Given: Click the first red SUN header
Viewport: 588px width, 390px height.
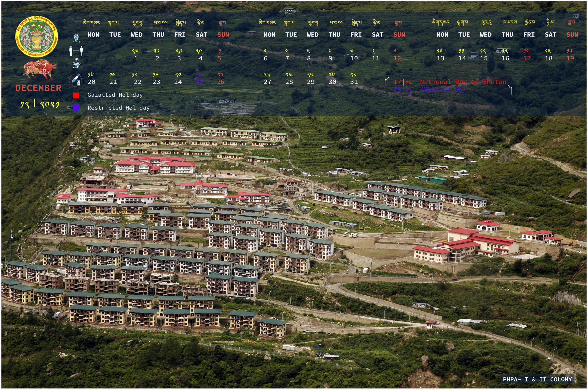Looking at the screenshot, I should [223, 35].
